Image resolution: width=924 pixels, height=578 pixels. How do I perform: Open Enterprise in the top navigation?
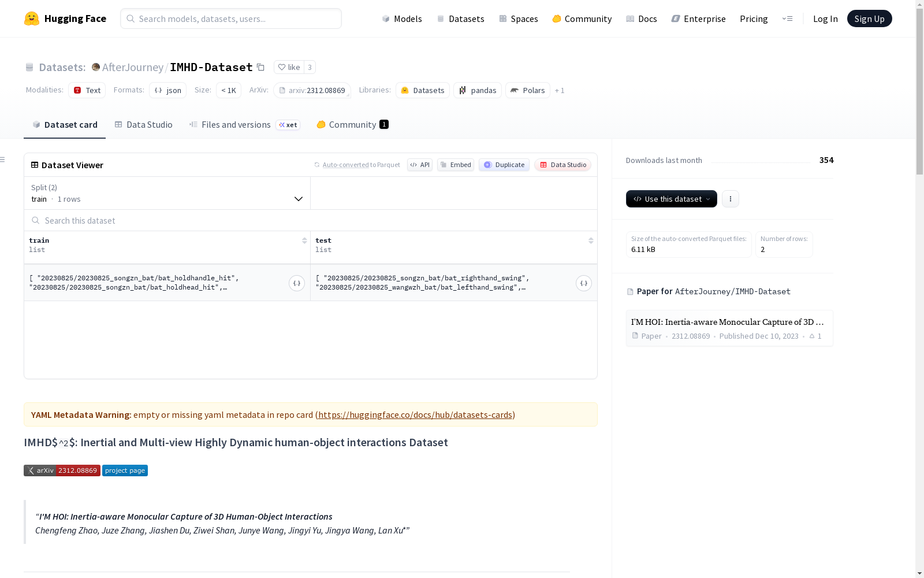(x=698, y=18)
